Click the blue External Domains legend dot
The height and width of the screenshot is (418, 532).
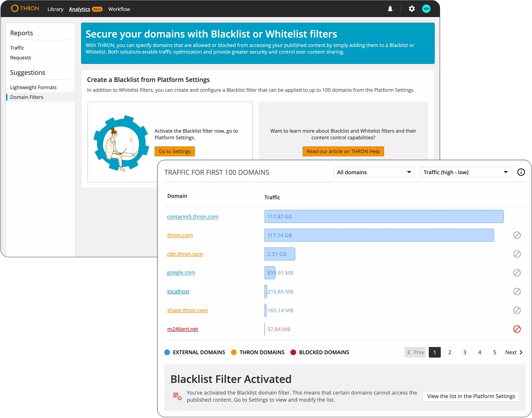click(167, 352)
